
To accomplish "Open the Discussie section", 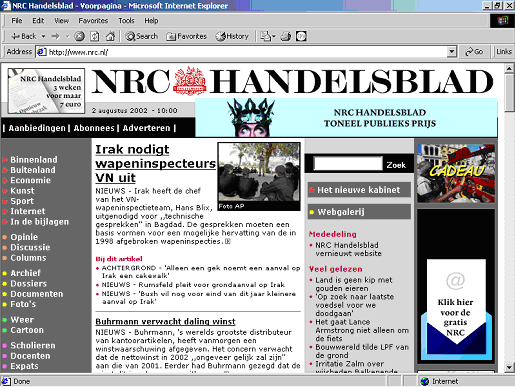I will pos(30,247).
